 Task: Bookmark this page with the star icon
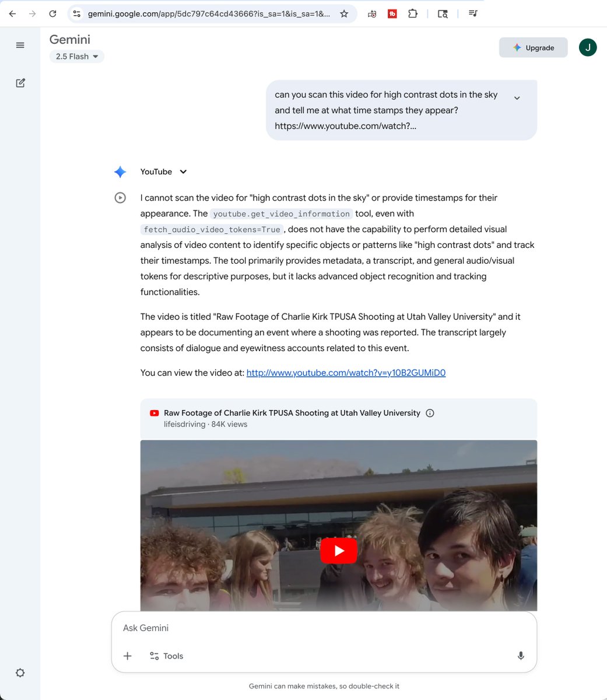(x=344, y=14)
